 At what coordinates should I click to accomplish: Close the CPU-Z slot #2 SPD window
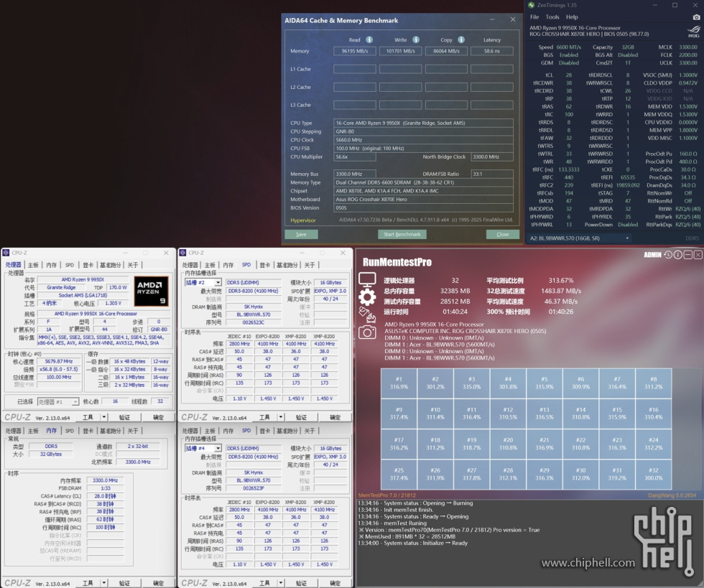click(343, 253)
